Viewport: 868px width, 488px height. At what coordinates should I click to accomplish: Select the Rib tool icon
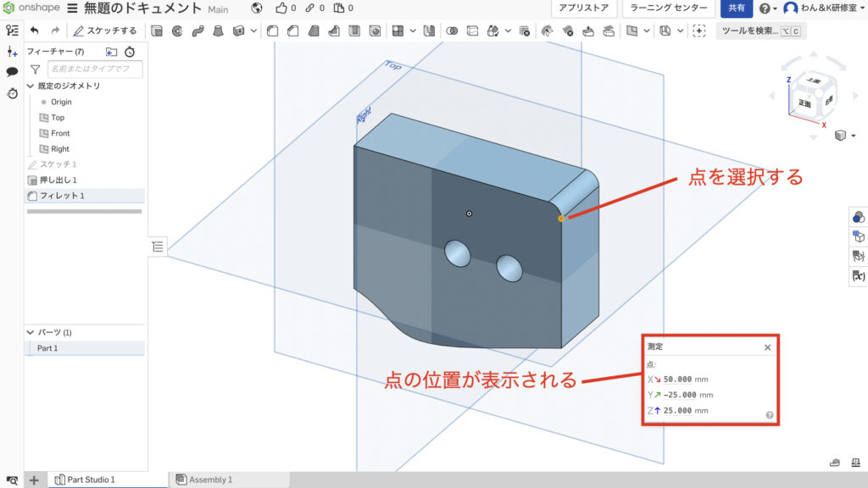point(334,31)
